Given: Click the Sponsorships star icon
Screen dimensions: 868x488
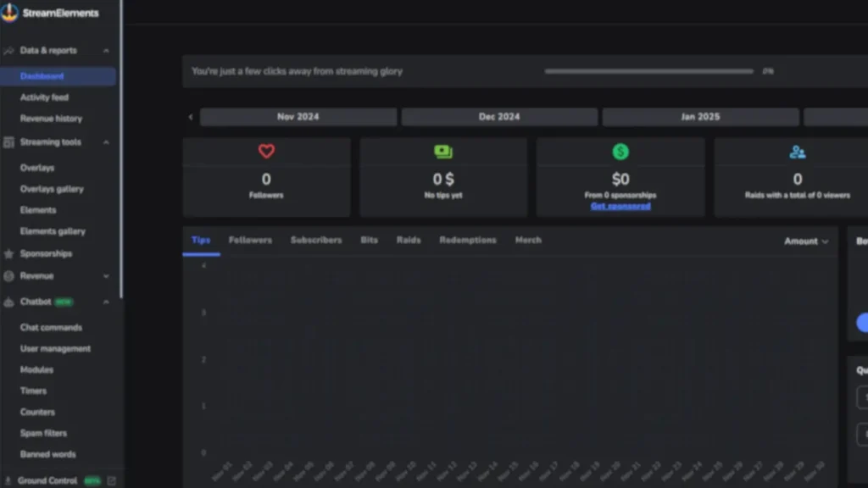Looking at the screenshot, I should pyautogui.click(x=8, y=254).
